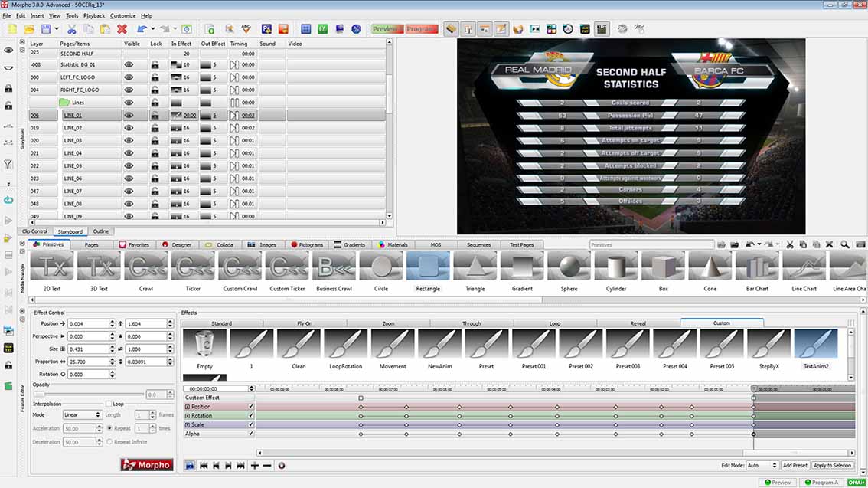
Task: Open the undo history dropdown arrow
Action: [x=153, y=29]
